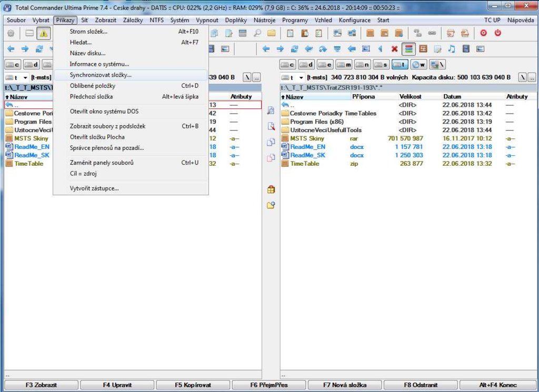Select drive d in right panel drive bar
The width and height of the screenshot is (539, 392).
tap(306, 64)
